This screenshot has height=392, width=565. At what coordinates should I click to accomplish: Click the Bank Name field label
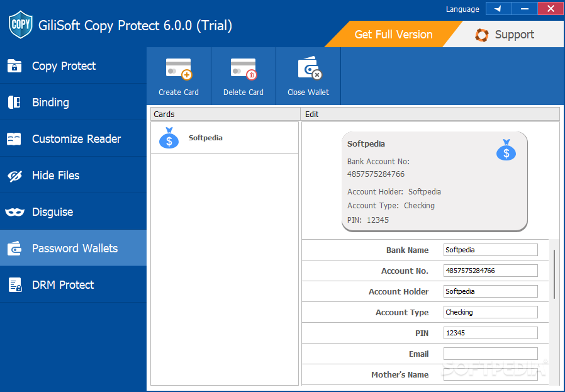pos(408,250)
